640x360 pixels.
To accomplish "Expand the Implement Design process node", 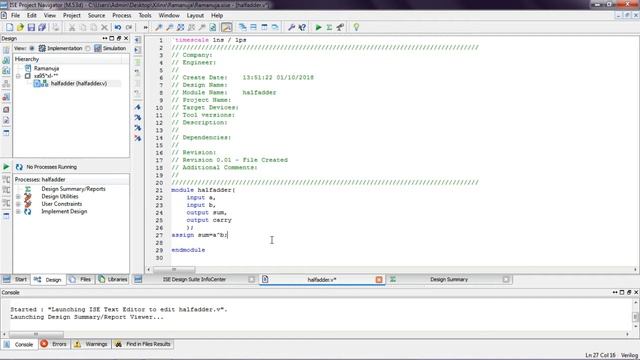I will click(18, 211).
